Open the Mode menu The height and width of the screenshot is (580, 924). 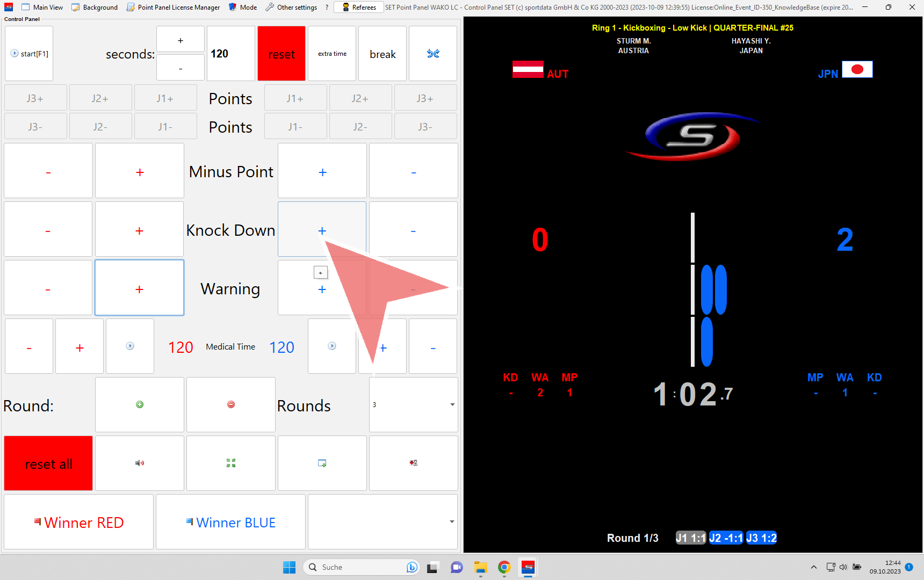(243, 8)
